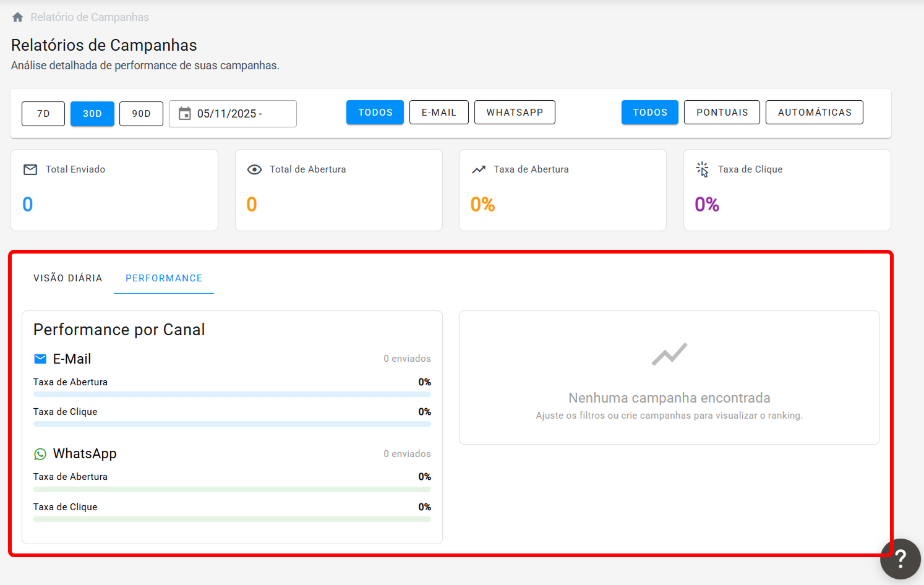Select the 30D period filter
This screenshot has width=924, height=585.
coord(92,114)
